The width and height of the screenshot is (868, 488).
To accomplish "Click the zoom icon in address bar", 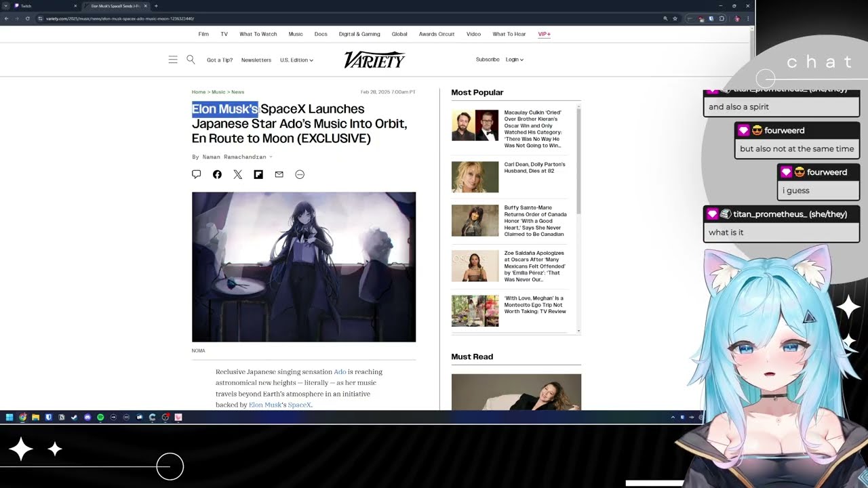I will (665, 18).
